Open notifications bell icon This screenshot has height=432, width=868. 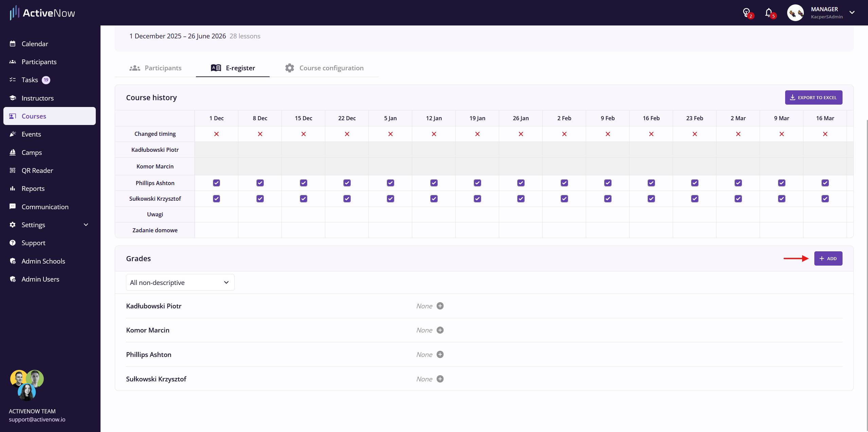768,13
